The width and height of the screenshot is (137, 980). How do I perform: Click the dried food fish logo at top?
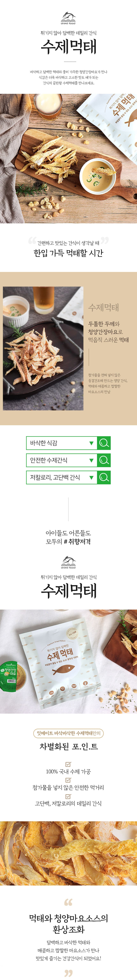pos(68,18)
